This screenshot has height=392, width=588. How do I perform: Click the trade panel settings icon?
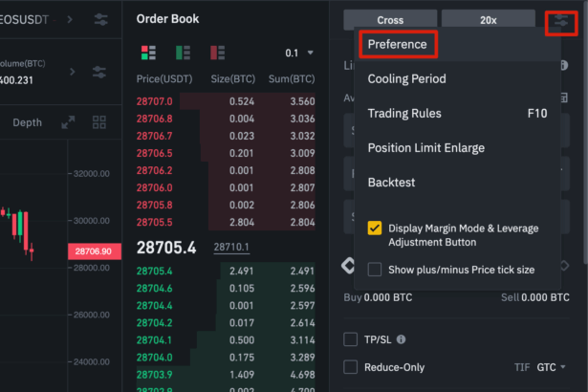[x=559, y=20]
